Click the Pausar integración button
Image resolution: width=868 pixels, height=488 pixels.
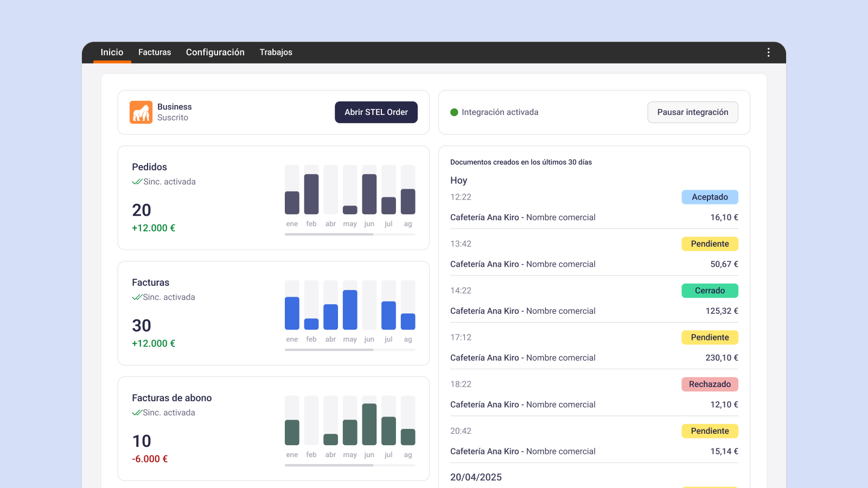click(x=693, y=112)
